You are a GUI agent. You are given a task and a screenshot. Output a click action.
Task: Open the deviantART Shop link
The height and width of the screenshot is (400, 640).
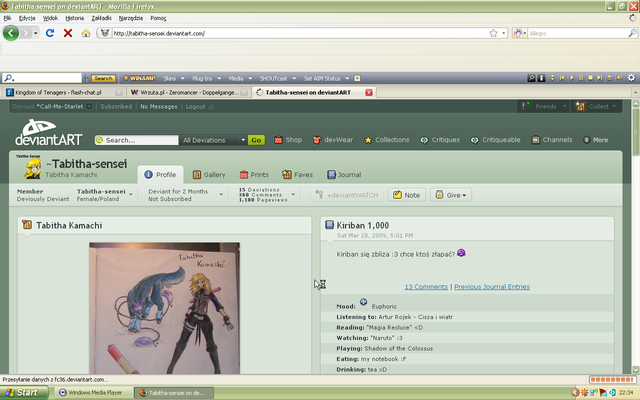(x=287, y=140)
